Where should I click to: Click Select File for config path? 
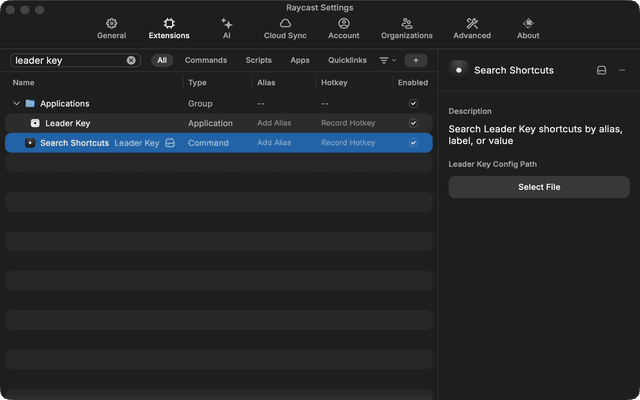(x=539, y=187)
